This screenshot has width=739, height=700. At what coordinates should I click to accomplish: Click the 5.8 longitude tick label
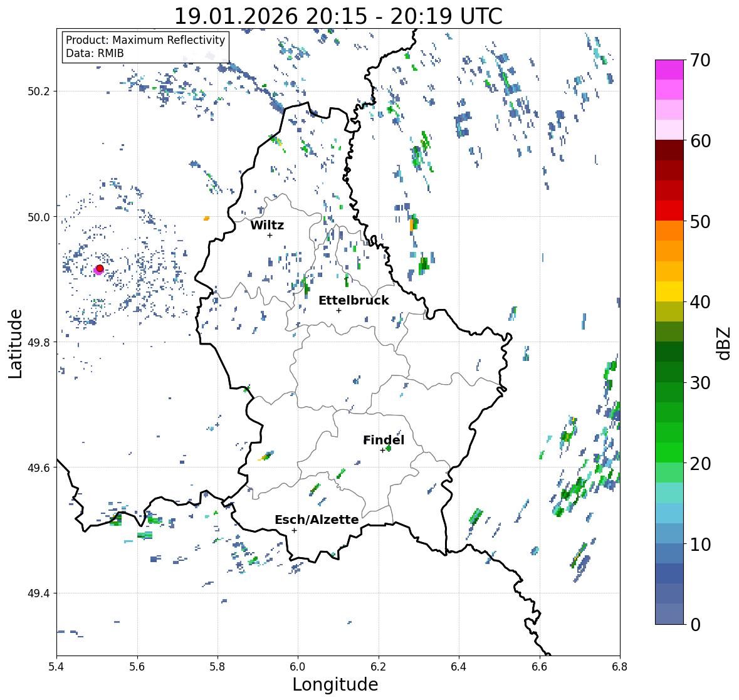[218, 667]
